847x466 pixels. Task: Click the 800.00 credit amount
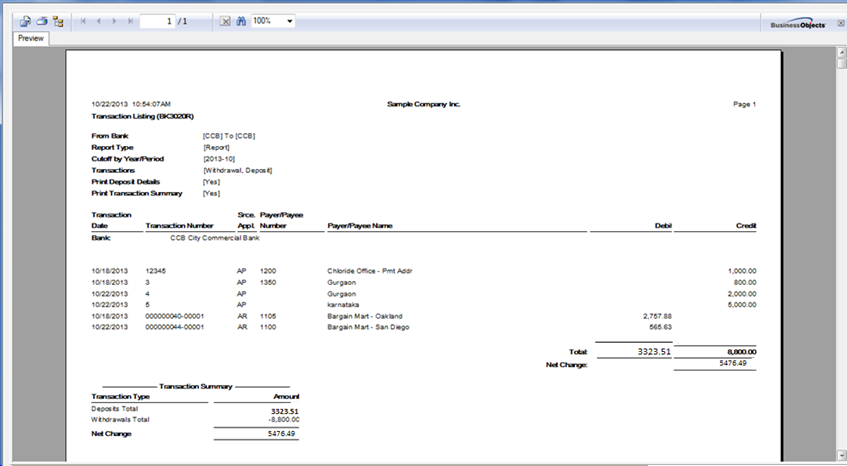click(745, 282)
